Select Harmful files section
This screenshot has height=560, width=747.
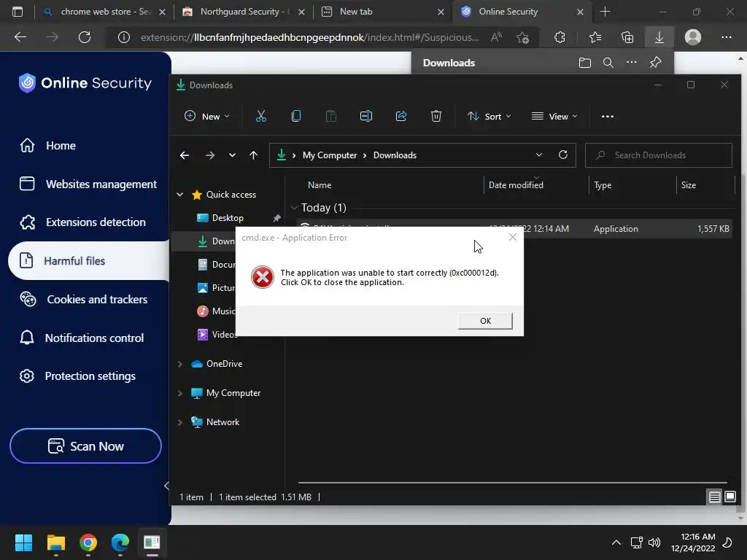88,260
